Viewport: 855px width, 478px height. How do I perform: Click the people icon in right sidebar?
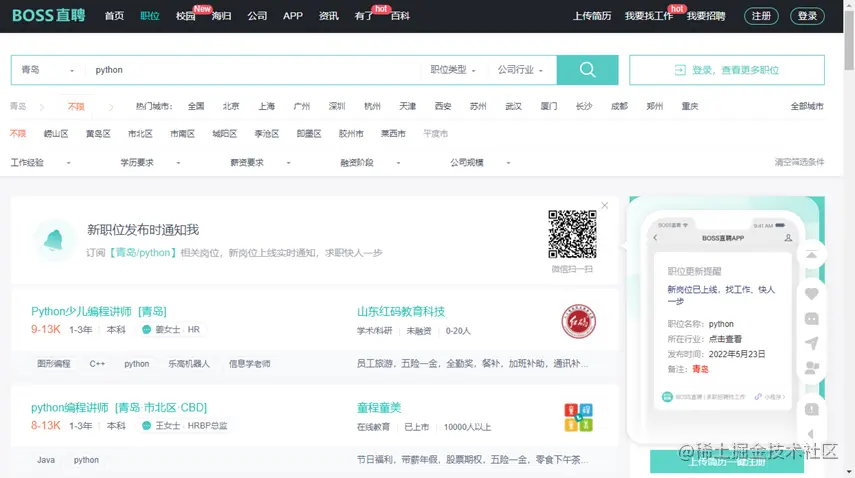[x=811, y=368]
